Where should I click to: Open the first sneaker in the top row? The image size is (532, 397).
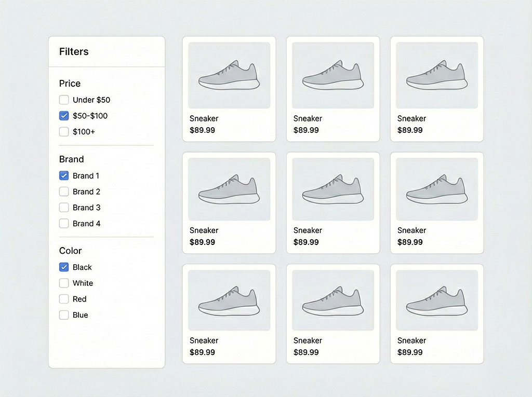[229, 74]
